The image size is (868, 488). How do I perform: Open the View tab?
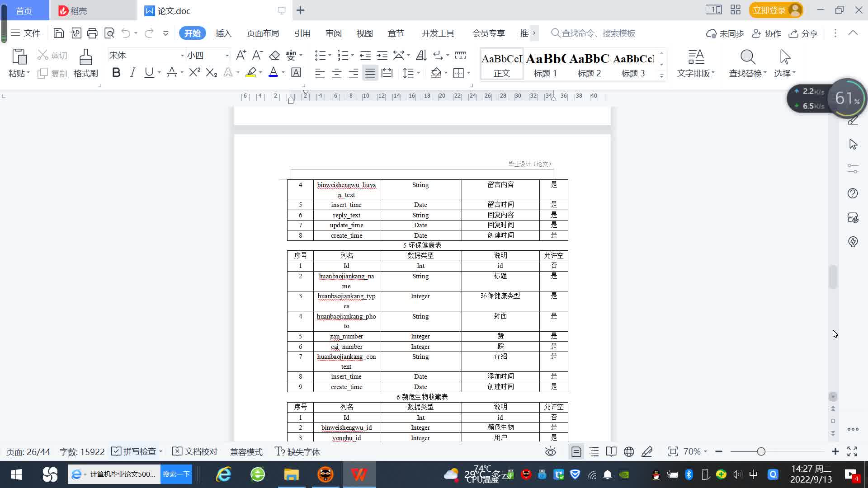click(x=364, y=33)
